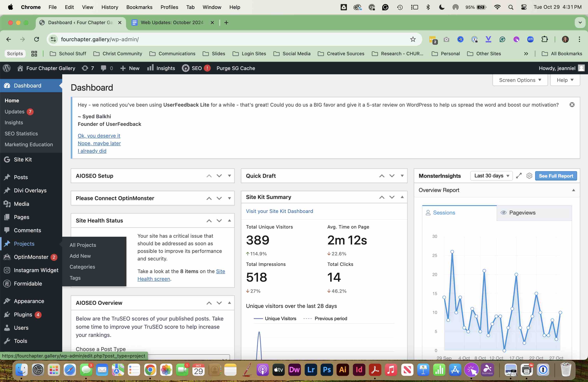Choose Add New in Projects flyout
The image size is (588, 382).
(x=80, y=256)
